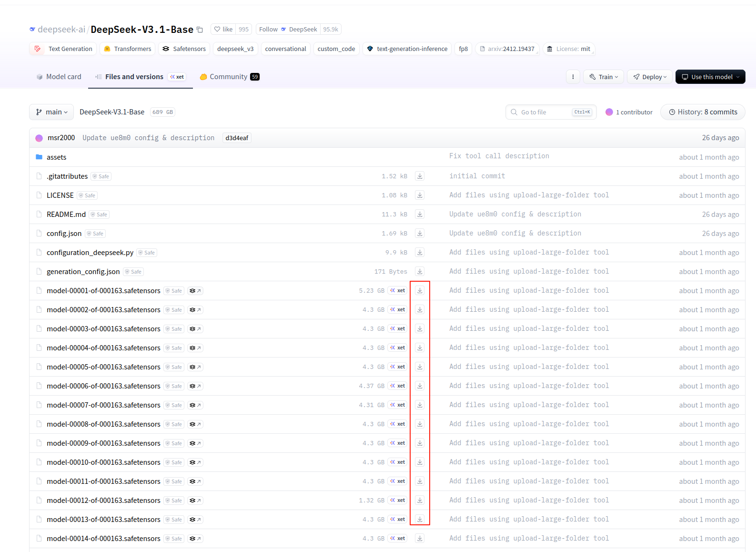Open 'Fix tool call description' commit
This screenshot has height=552, width=756.
pos(499,156)
